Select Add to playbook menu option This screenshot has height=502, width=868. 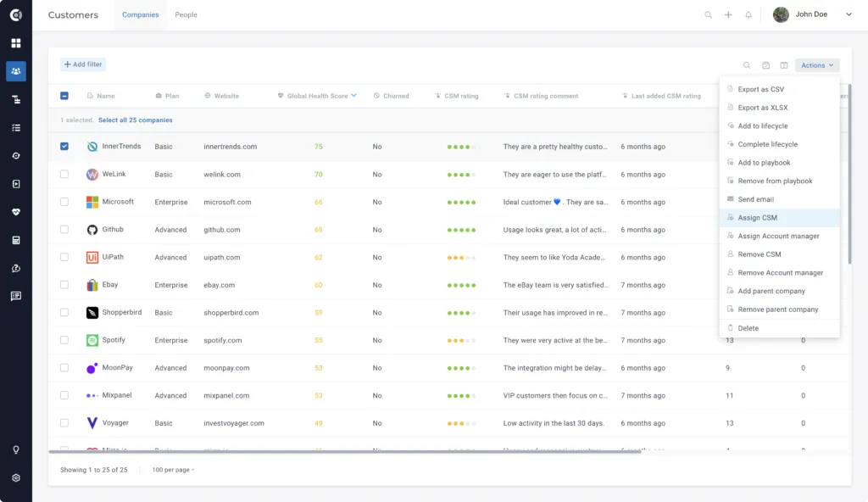click(x=780, y=163)
